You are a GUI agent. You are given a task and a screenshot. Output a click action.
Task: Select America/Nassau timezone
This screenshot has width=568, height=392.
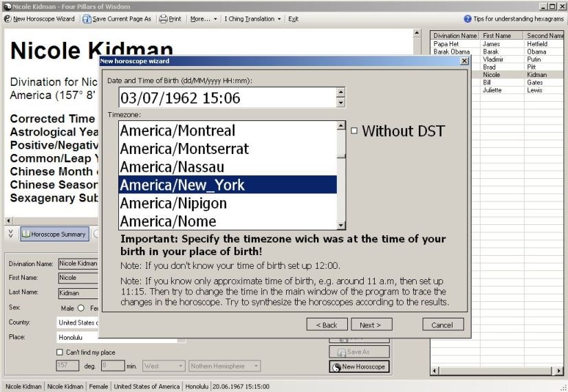click(x=228, y=166)
